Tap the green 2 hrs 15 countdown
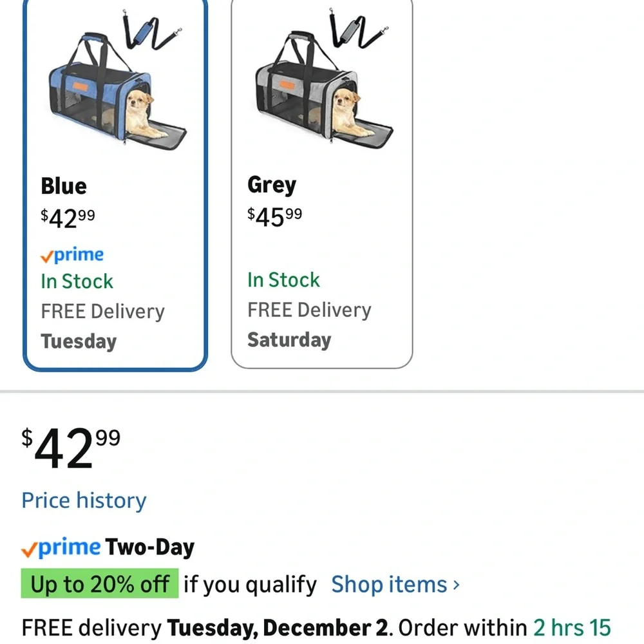This screenshot has width=644, height=644. pos(572,627)
